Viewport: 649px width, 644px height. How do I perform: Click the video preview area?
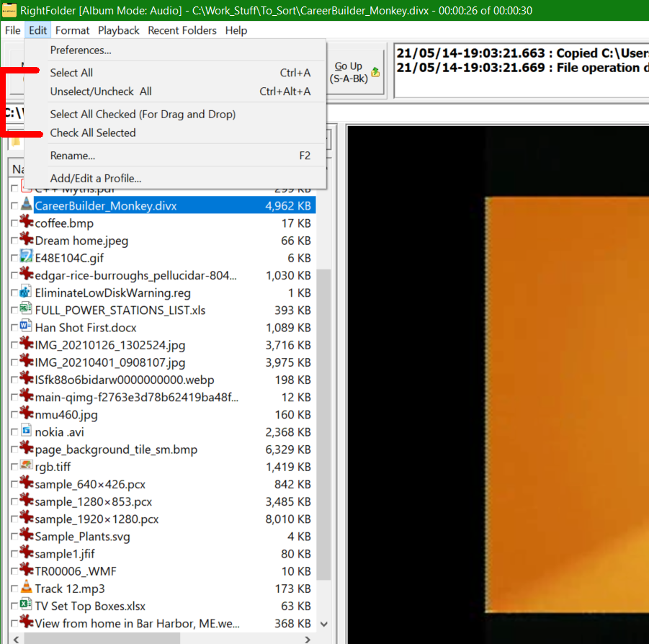pyautogui.click(x=498, y=384)
